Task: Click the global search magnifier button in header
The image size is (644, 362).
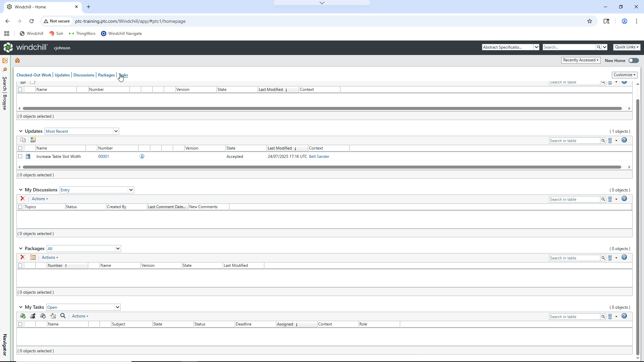Action: point(599,47)
